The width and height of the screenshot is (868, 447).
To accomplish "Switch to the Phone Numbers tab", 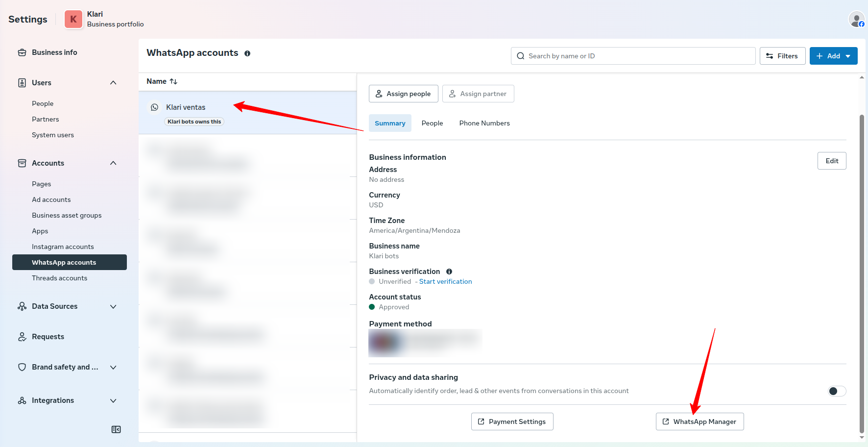I will 484,123.
